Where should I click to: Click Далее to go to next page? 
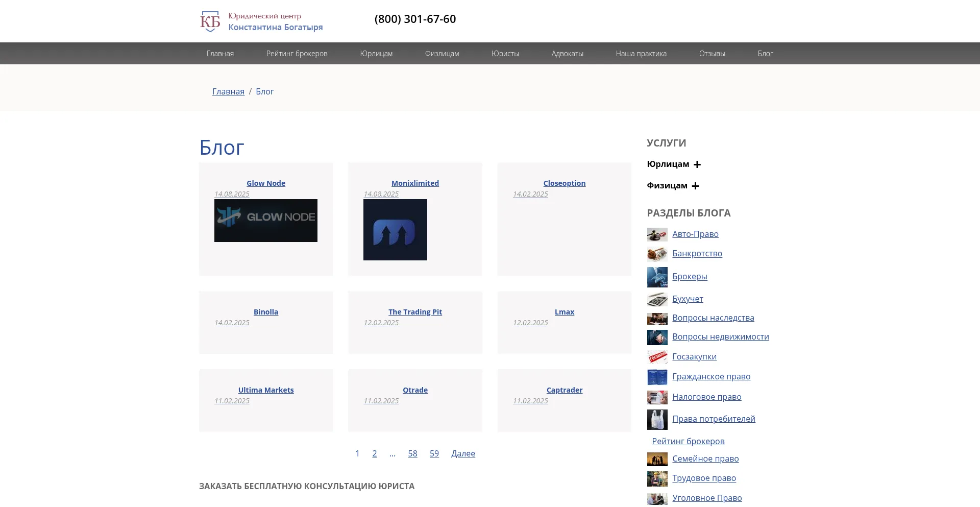463,453
